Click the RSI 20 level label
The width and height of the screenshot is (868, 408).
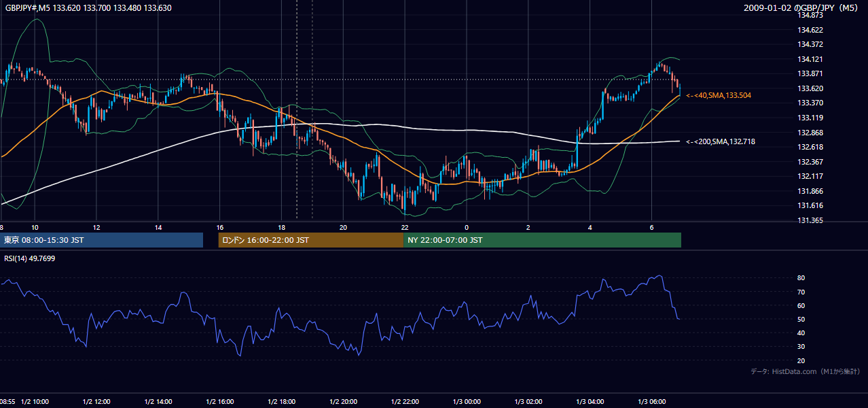pos(801,360)
